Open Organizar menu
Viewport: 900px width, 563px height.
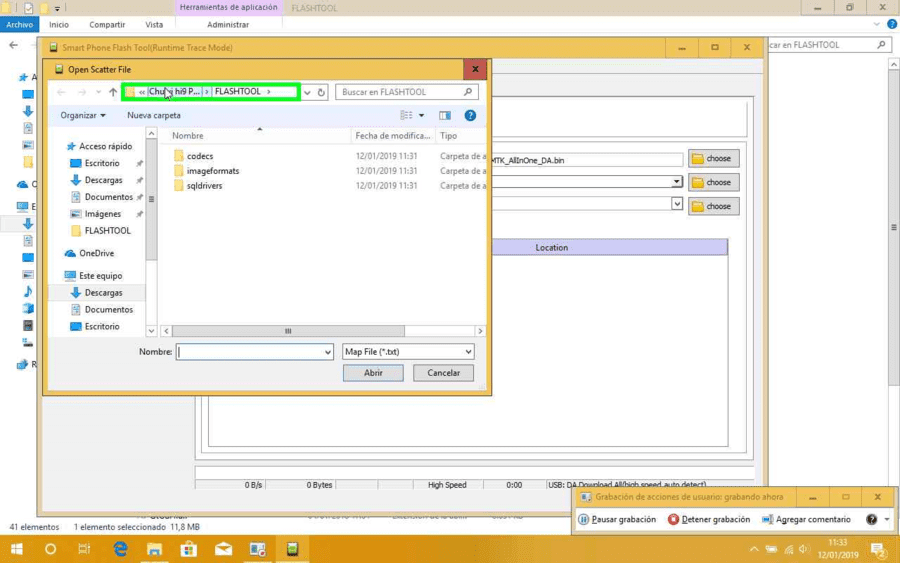tap(83, 115)
